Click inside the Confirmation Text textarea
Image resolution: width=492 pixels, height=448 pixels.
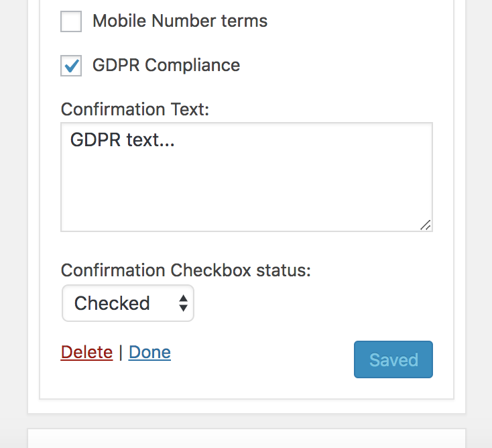(247, 177)
